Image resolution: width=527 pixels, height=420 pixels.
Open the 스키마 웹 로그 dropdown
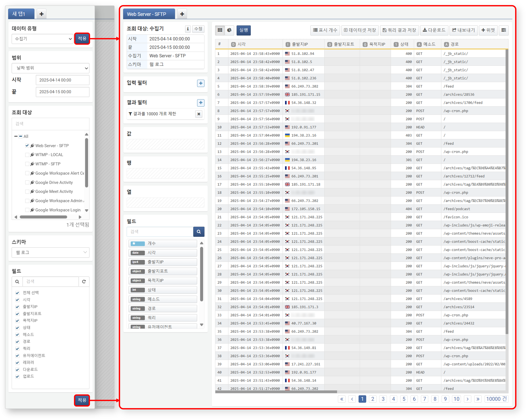(x=50, y=252)
